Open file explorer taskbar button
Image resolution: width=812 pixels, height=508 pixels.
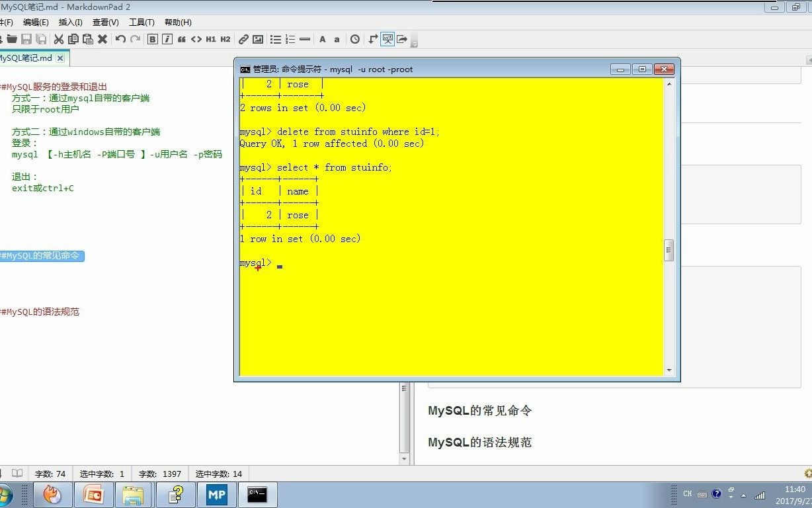(x=134, y=495)
